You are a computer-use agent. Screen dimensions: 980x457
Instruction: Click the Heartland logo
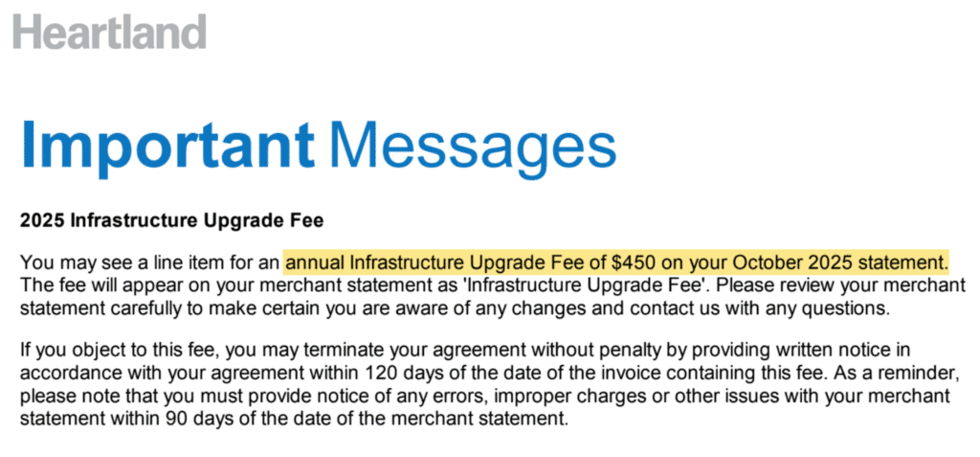pyautogui.click(x=110, y=31)
